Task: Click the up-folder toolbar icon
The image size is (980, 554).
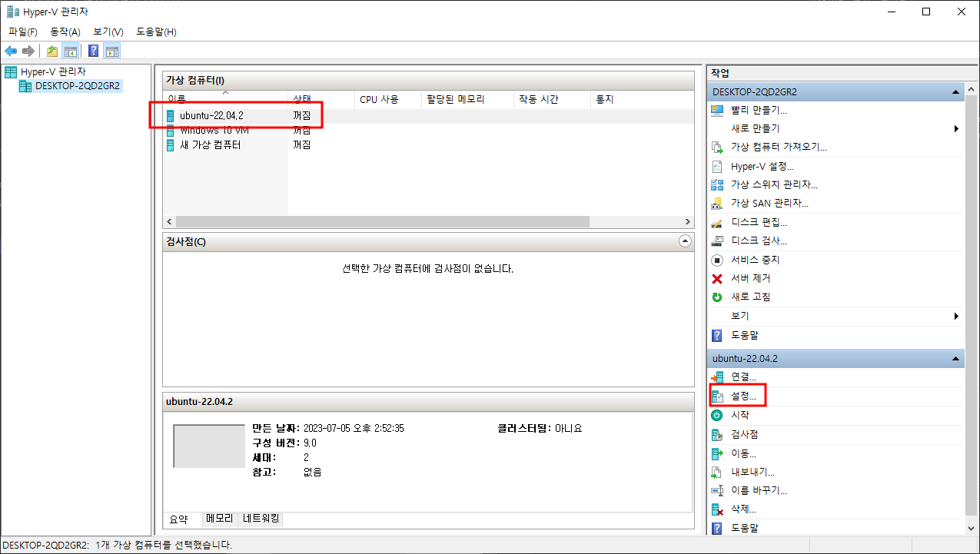Action: click(x=51, y=51)
